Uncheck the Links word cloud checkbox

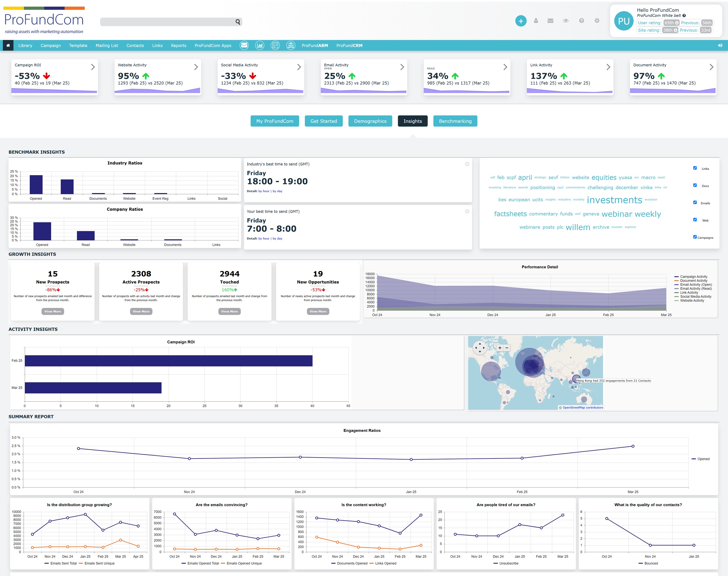[x=695, y=168]
